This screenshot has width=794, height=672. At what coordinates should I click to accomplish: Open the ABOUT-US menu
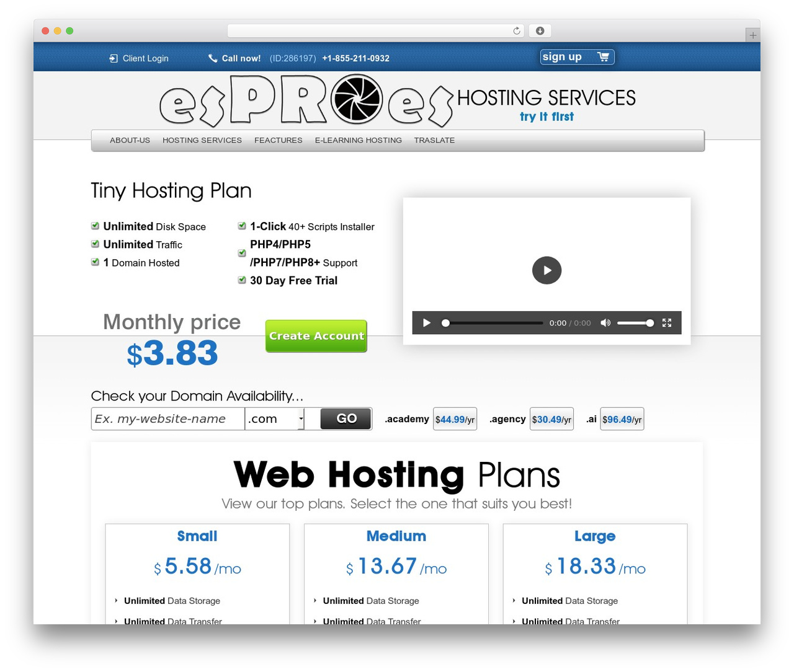[x=130, y=140]
